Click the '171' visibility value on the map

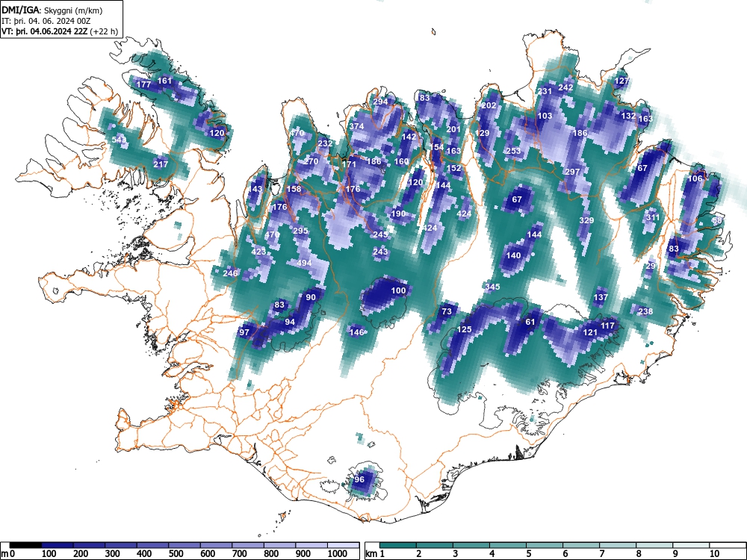coord(349,165)
